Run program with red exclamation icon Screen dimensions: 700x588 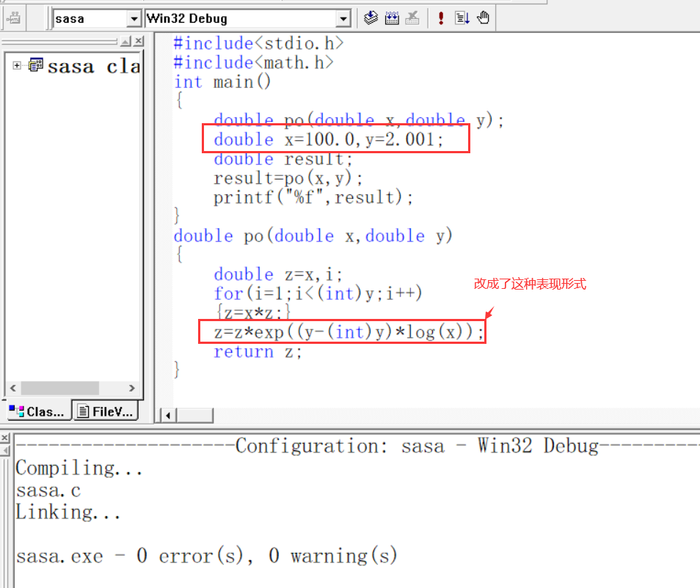click(x=440, y=18)
